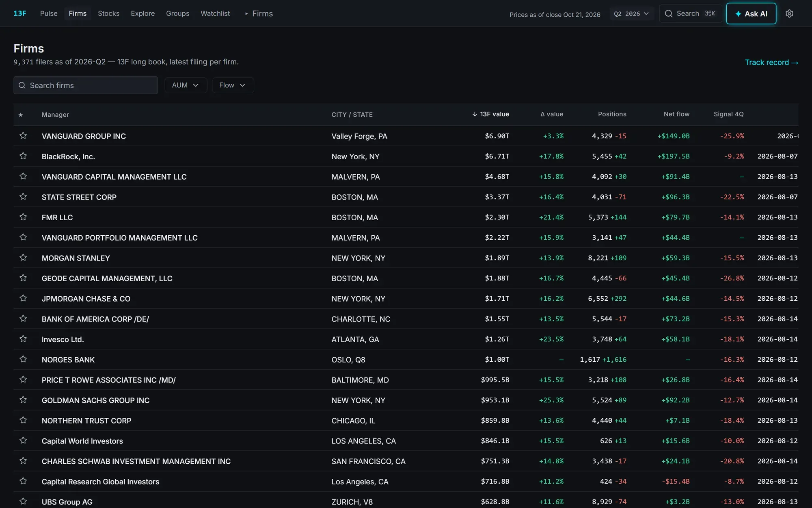Viewport: 812px width, 508px height.
Task: Switch to the Stocks tab
Action: 109,13
